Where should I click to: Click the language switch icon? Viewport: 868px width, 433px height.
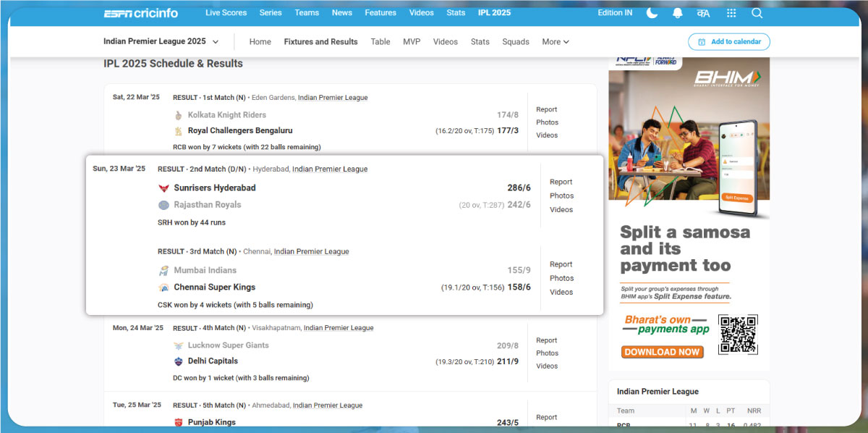[704, 13]
